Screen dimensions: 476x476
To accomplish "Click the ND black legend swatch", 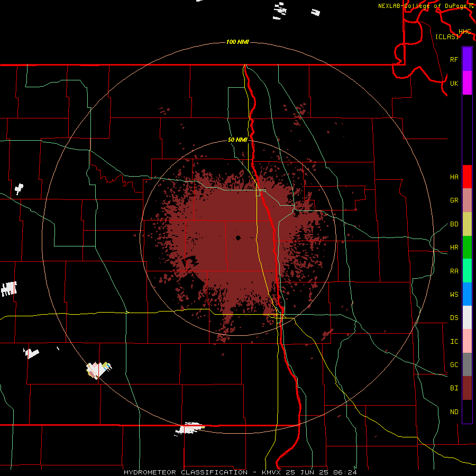I will click(467, 411).
